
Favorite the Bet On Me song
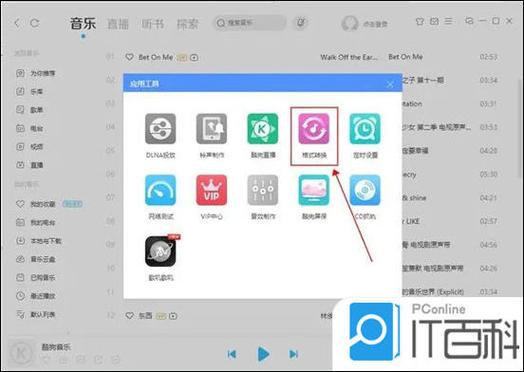(129, 57)
